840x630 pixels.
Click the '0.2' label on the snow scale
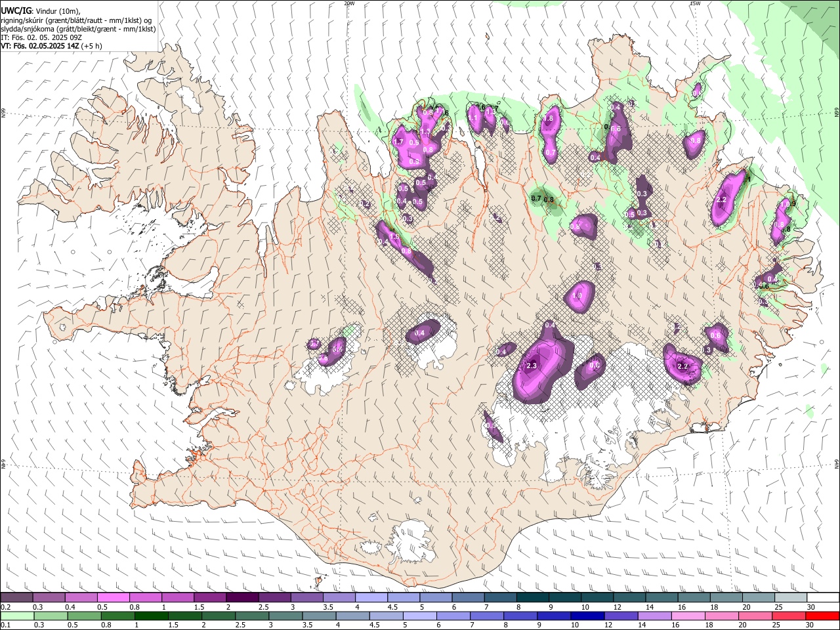[x=5, y=607]
